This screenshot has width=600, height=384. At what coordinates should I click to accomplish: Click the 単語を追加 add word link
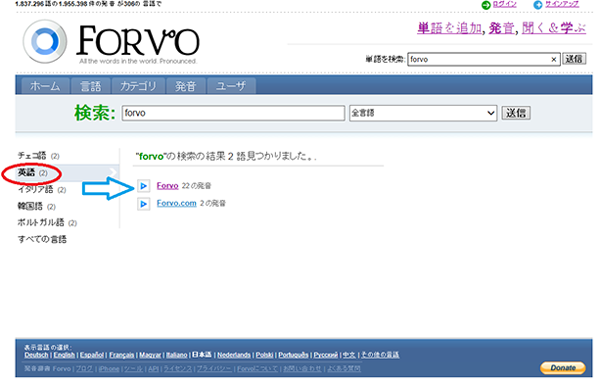[450, 28]
